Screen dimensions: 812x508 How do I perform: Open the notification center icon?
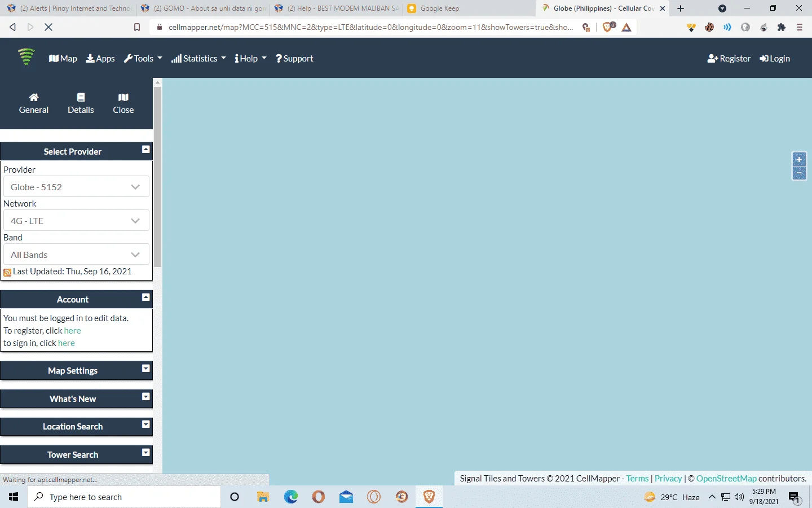[x=794, y=497]
